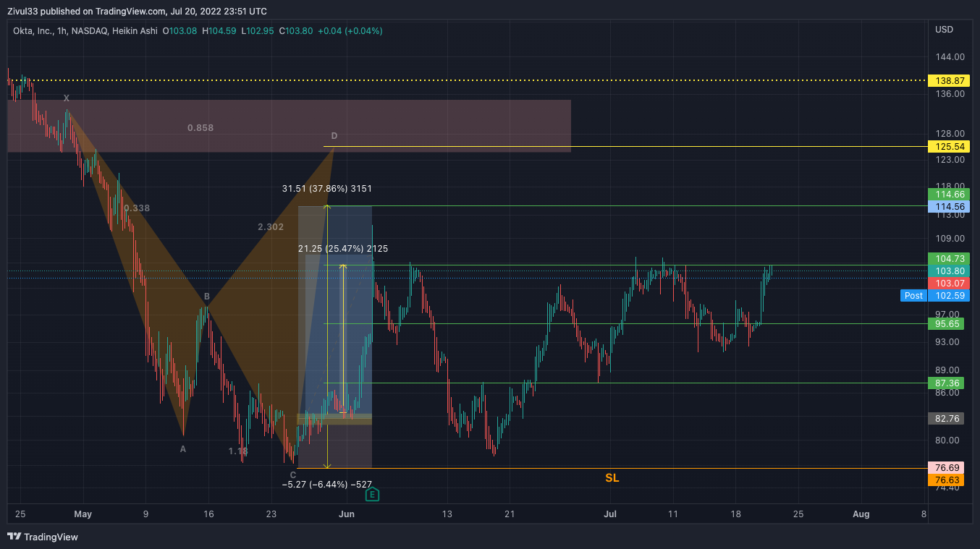
Task: Click the USD currency label
Action: [944, 30]
